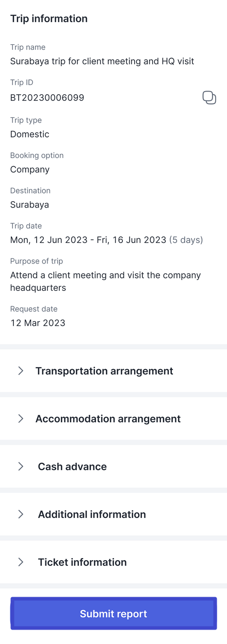Expand Additional information with its chevron arrow
Screen dimensions: 227x644
coord(21,514)
